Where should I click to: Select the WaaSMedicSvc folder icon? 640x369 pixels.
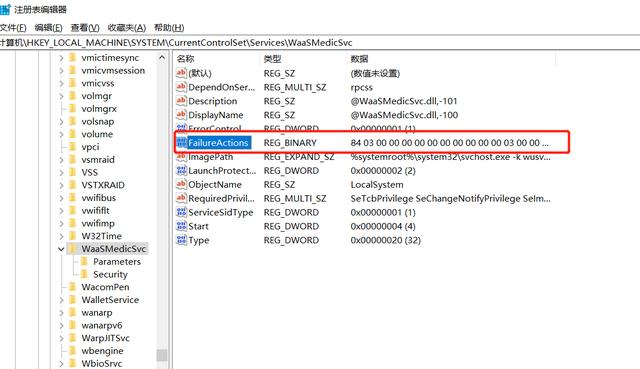pyautogui.click(x=73, y=249)
